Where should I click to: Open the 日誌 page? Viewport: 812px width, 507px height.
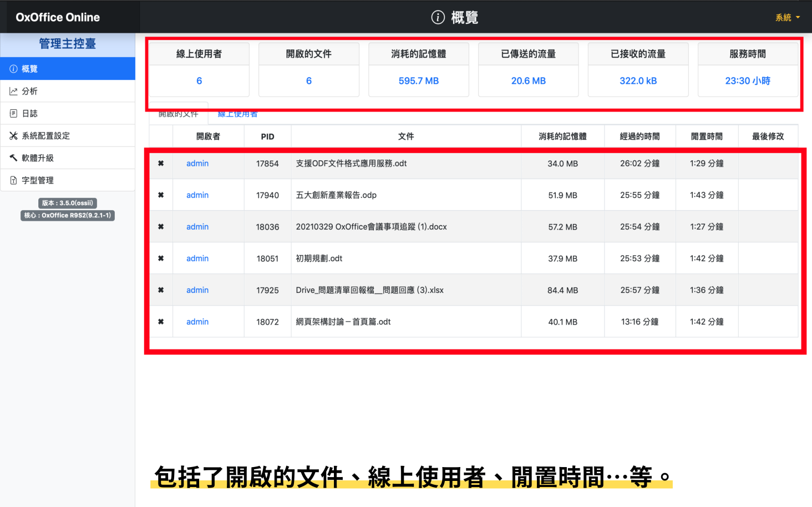pyautogui.click(x=68, y=113)
